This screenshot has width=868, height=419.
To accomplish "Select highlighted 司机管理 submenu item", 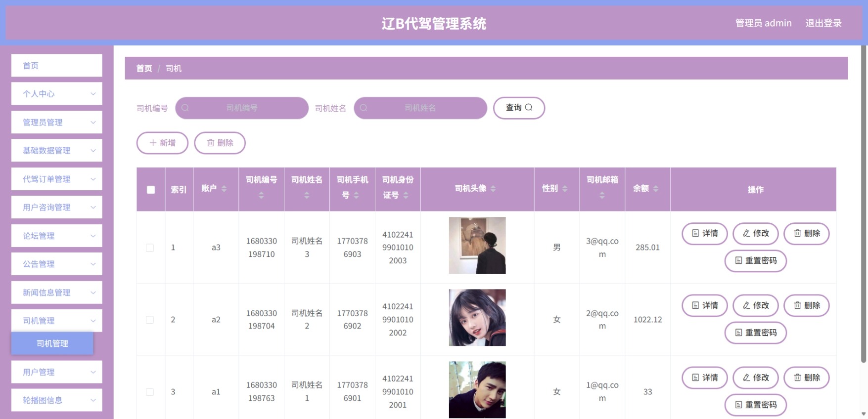I will tap(52, 343).
